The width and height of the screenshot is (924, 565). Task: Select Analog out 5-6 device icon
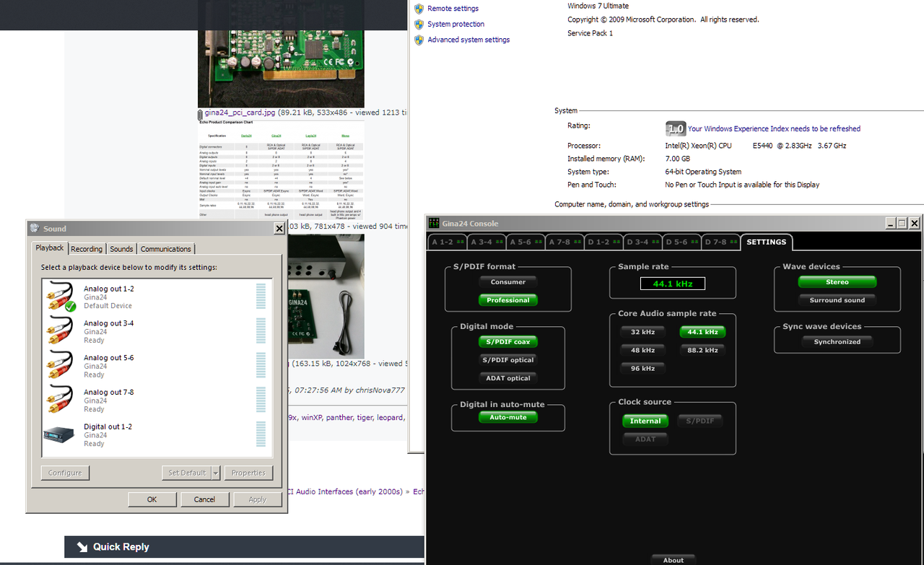59,365
